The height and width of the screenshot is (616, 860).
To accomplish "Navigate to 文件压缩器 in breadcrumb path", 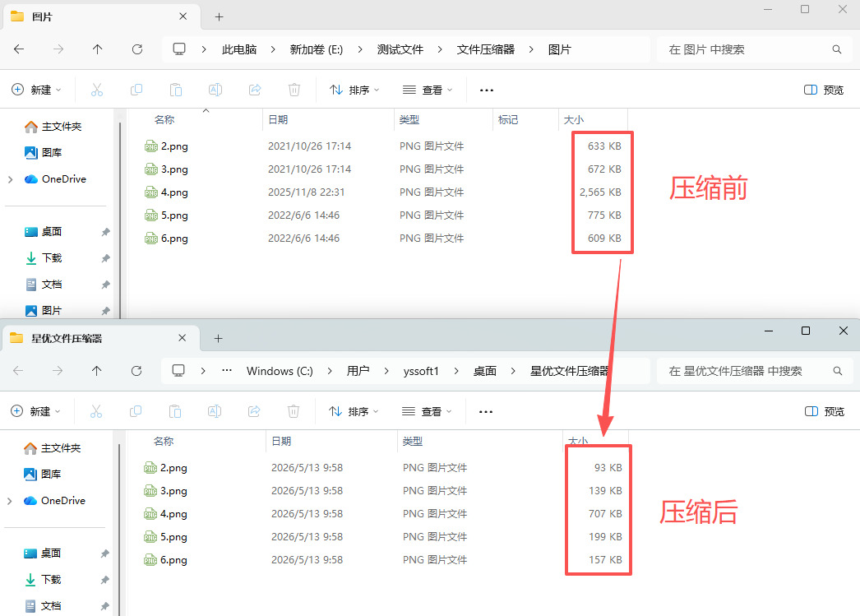I will pos(486,49).
